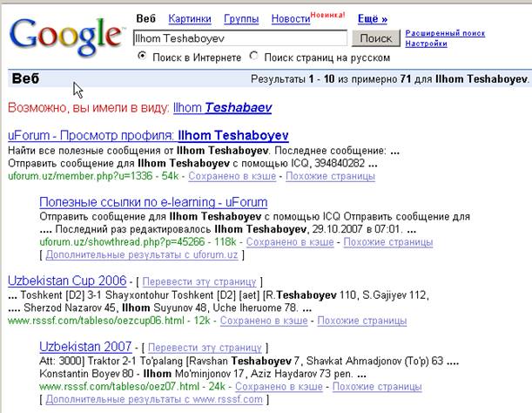The width and height of the screenshot is (532, 413).
Task: Open the Картинки tab
Action: [190, 18]
